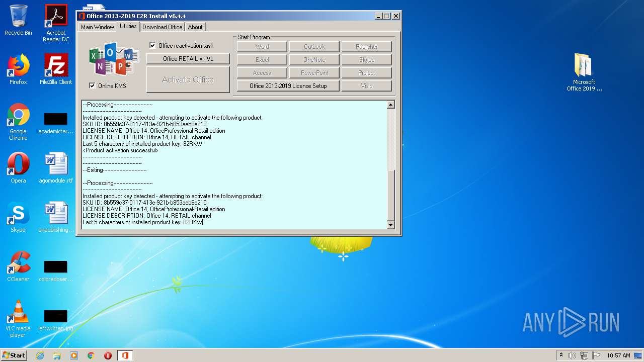This screenshot has height=362, width=644.
Task: Open the Windows Start menu
Action: tap(14, 355)
